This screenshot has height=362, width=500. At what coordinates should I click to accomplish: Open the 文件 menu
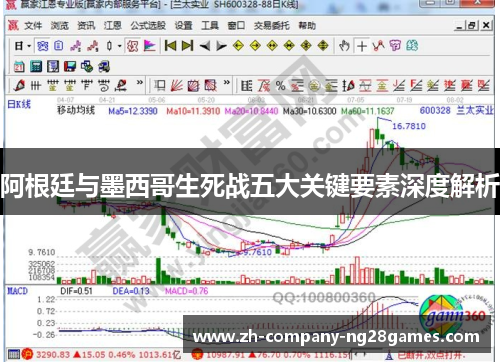click(x=33, y=26)
